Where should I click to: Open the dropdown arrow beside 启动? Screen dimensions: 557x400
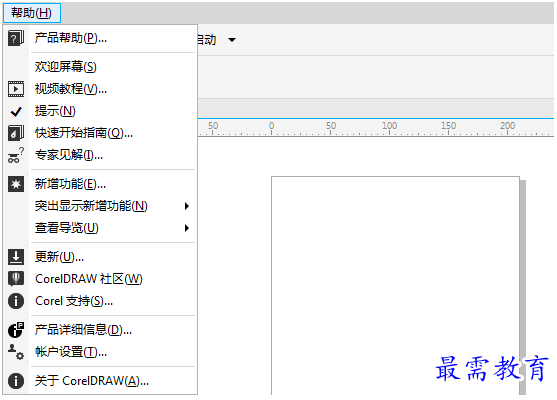232,40
